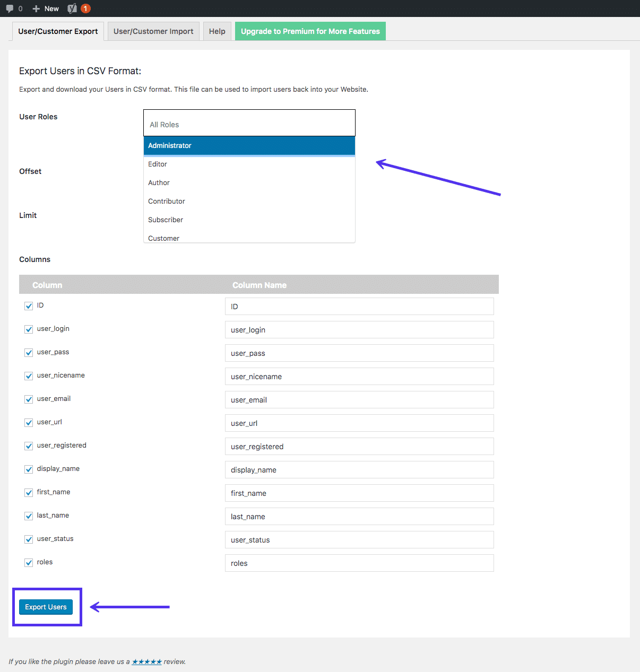Image resolution: width=640 pixels, height=672 pixels.
Task: Uncheck the ID column checkbox
Action: [x=28, y=306]
